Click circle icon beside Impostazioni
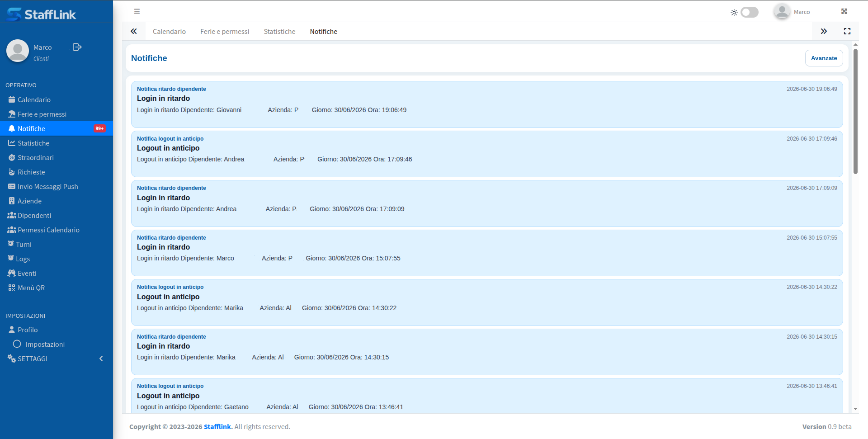The image size is (868, 439). click(17, 344)
